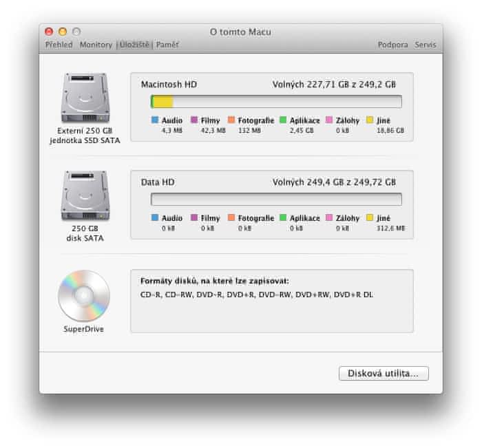
Task: Click the 312,6 MB Jiné value in Data HD
Action: click(391, 228)
